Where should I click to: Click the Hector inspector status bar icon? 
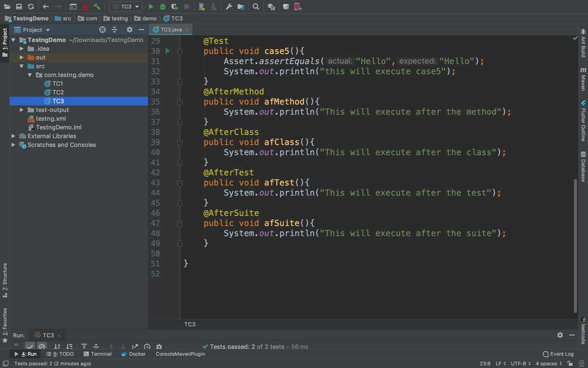(x=581, y=363)
